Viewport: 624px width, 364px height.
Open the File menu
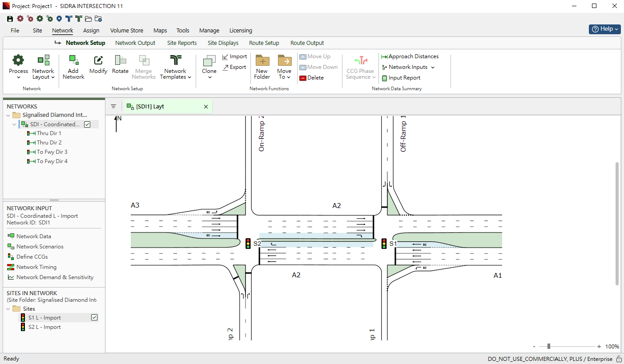15,31
